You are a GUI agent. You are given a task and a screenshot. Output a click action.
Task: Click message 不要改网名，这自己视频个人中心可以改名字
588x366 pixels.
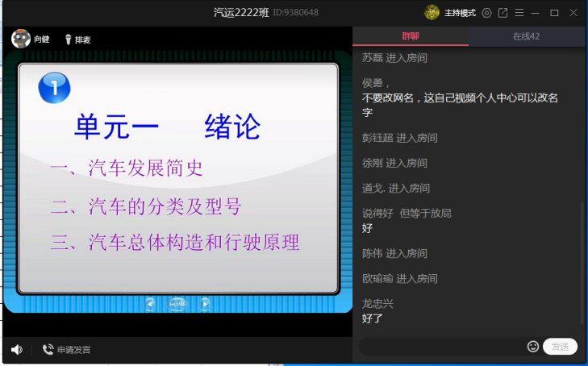[460, 106]
